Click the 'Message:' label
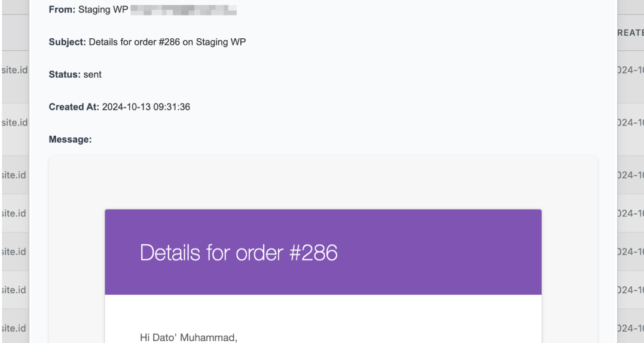 click(70, 139)
